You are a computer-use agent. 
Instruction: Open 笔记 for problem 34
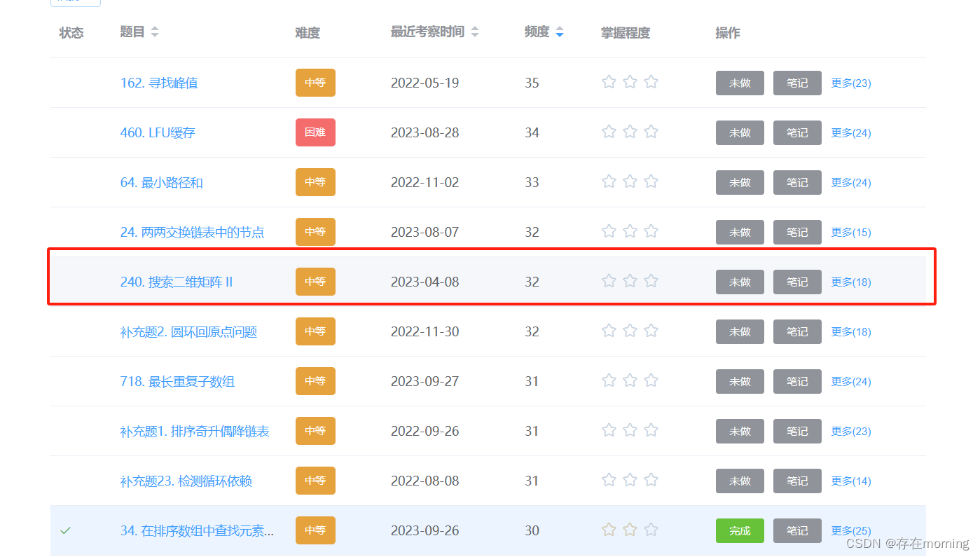(x=797, y=530)
